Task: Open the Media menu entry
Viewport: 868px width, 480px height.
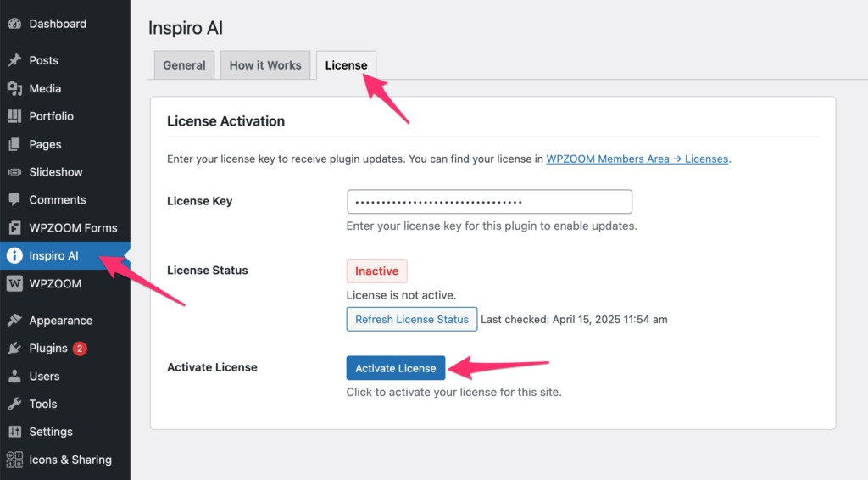Action: (x=45, y=88)
